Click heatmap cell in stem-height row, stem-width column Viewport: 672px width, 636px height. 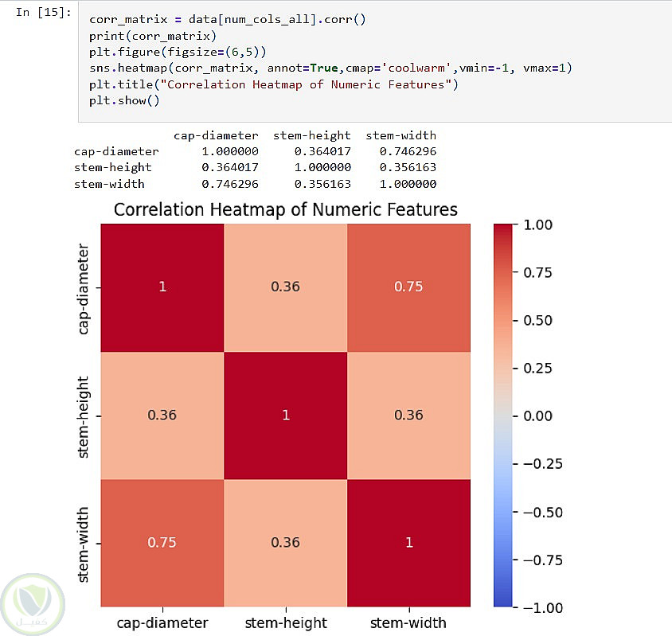point(408,415)
